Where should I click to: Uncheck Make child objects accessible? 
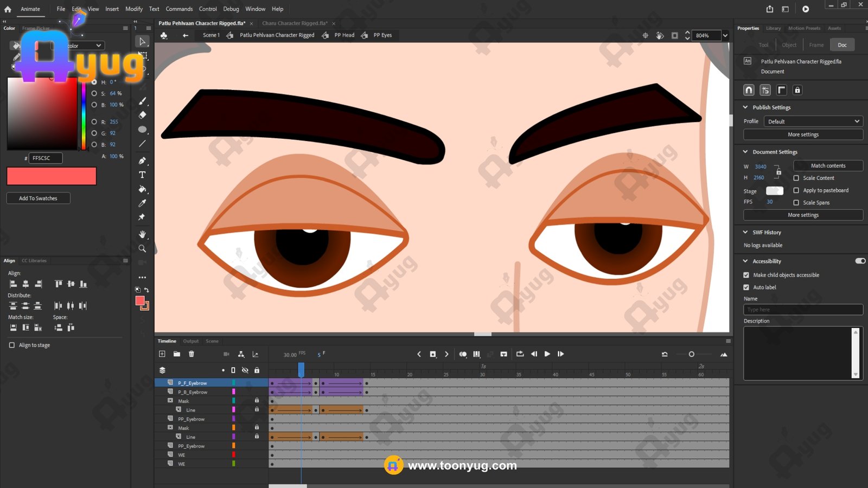coord(746,275)
